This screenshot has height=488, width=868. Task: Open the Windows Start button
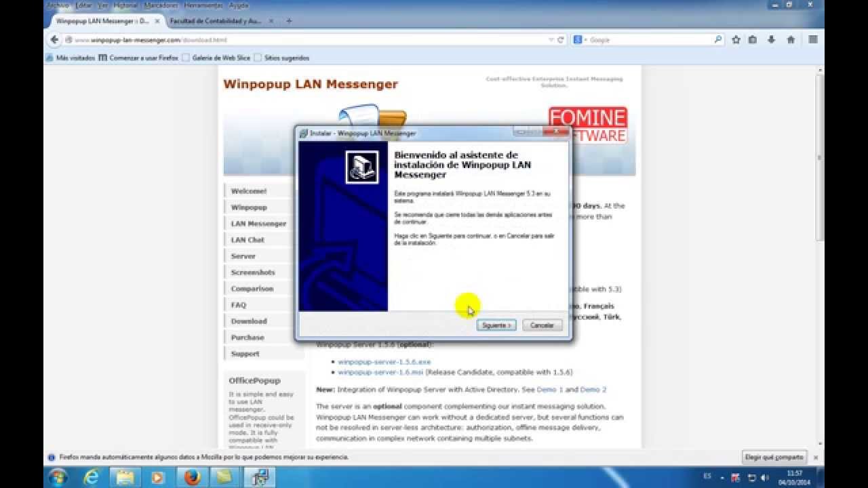(x=58, y=477)
